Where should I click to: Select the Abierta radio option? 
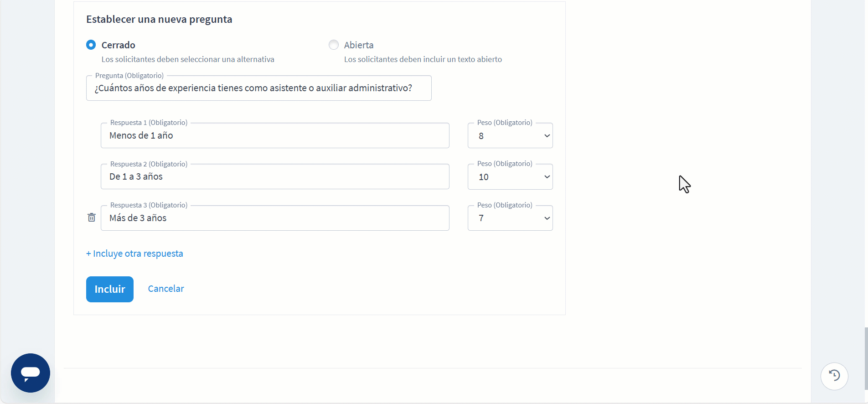coord(334,45)
